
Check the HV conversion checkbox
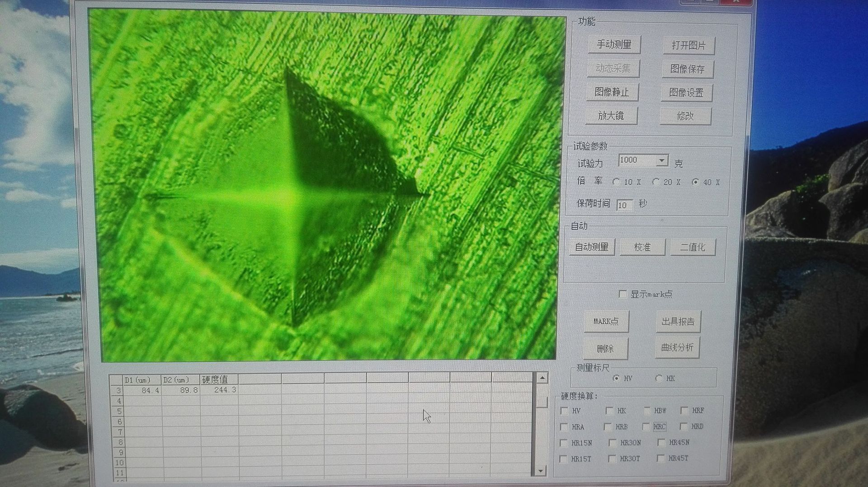564,411
